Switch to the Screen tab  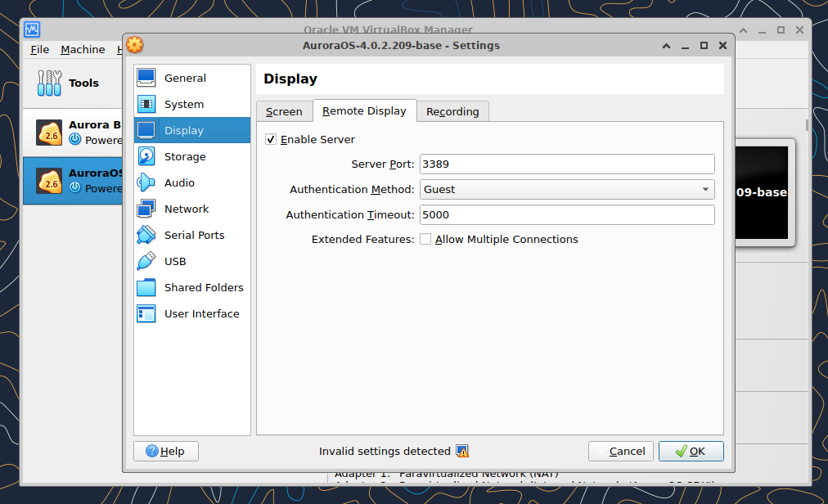pyautogui.click(x=284, y=111)
